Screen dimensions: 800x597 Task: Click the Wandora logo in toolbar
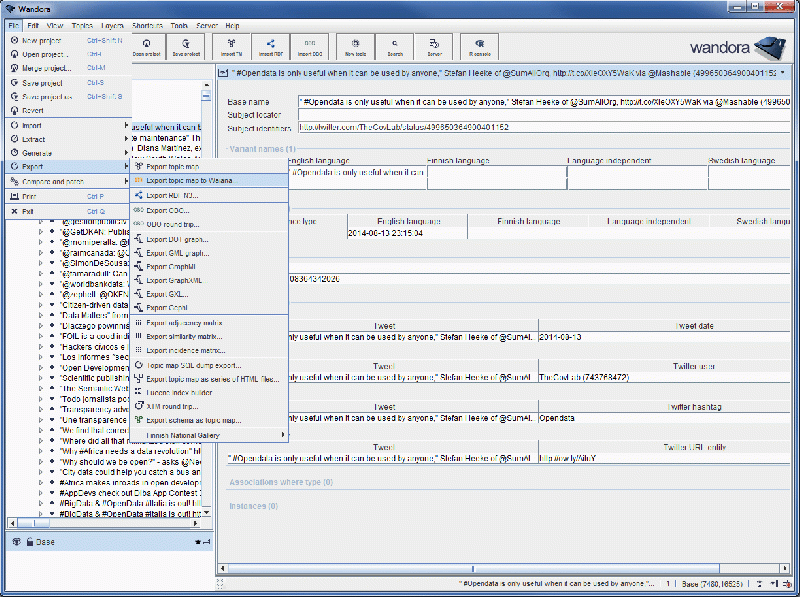tap(737, 47)
